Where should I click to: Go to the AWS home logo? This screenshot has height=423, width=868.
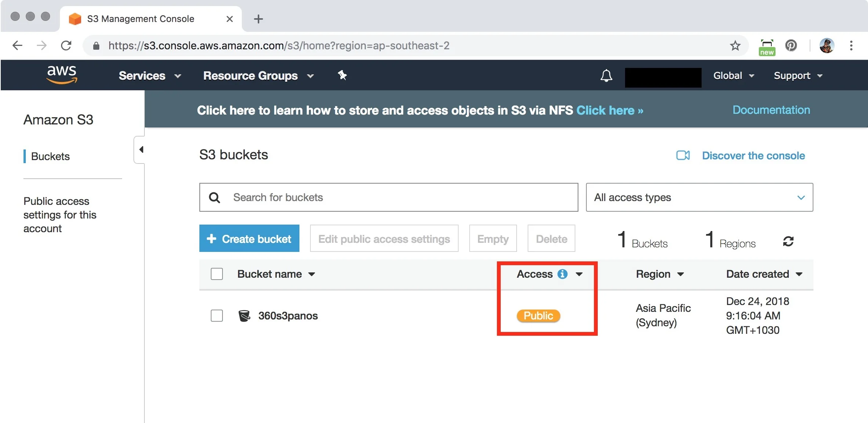click(62, 74)
